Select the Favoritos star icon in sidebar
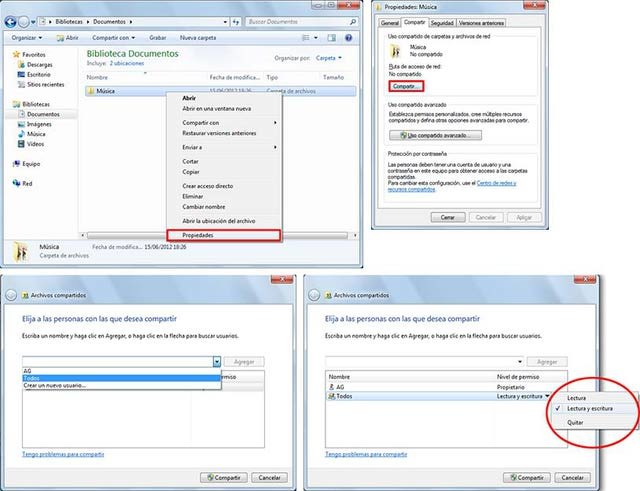 (x=16, y=54)
